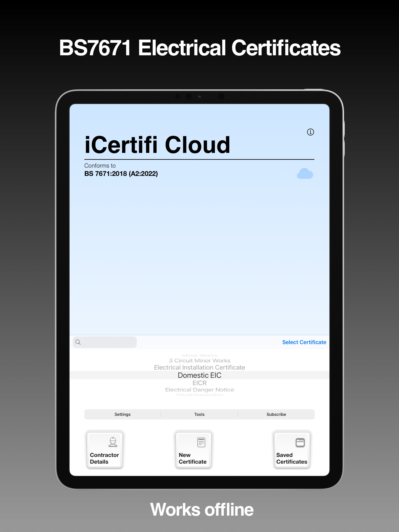Pick Electrical Installation Certificate option
Screen dimensions: 399x532
click(x=199, y=367)
